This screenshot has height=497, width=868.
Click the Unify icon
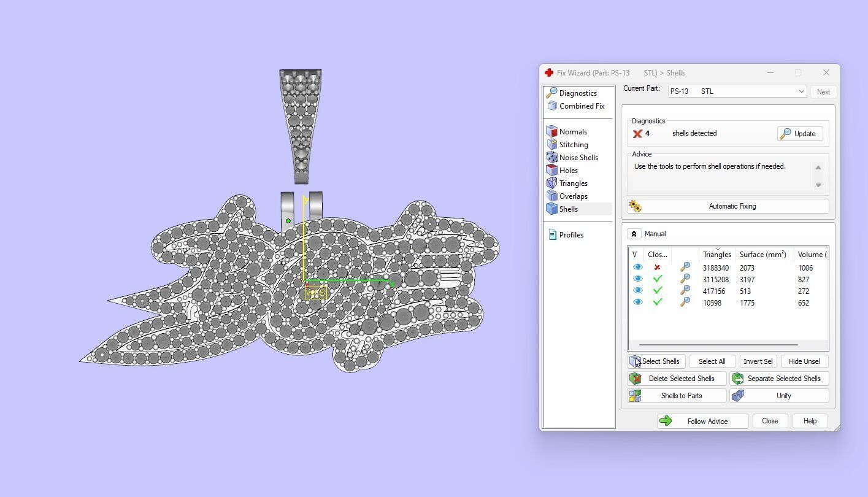738,396
